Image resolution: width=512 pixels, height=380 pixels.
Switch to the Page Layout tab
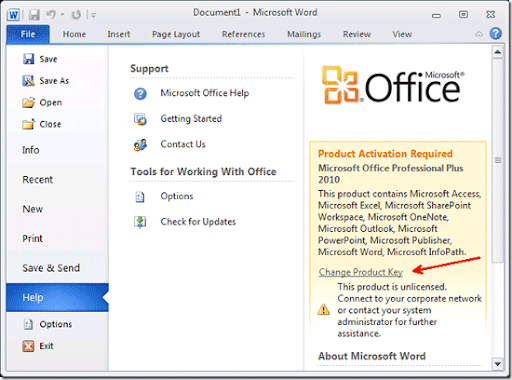(x=176, y=34)
